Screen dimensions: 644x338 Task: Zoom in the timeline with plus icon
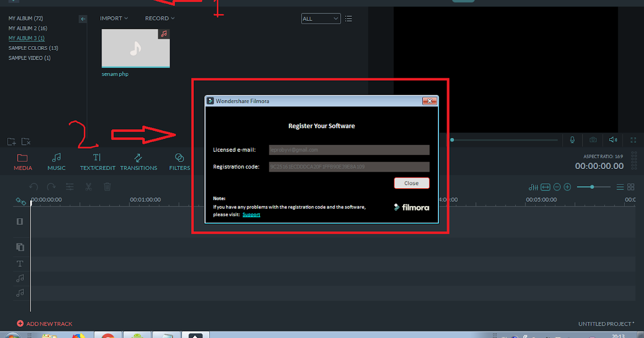[x=567, y=187]
